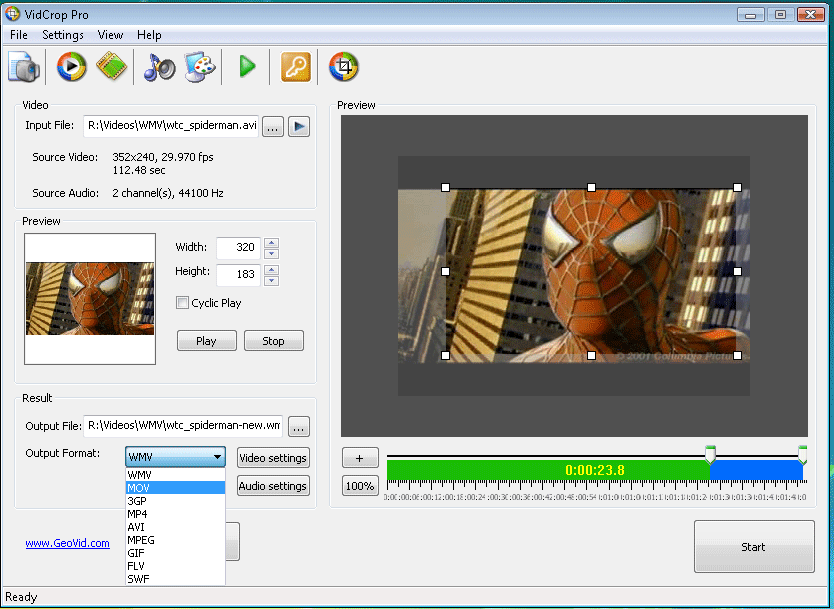Click the VidCrop Pro title bar icon

12,14
